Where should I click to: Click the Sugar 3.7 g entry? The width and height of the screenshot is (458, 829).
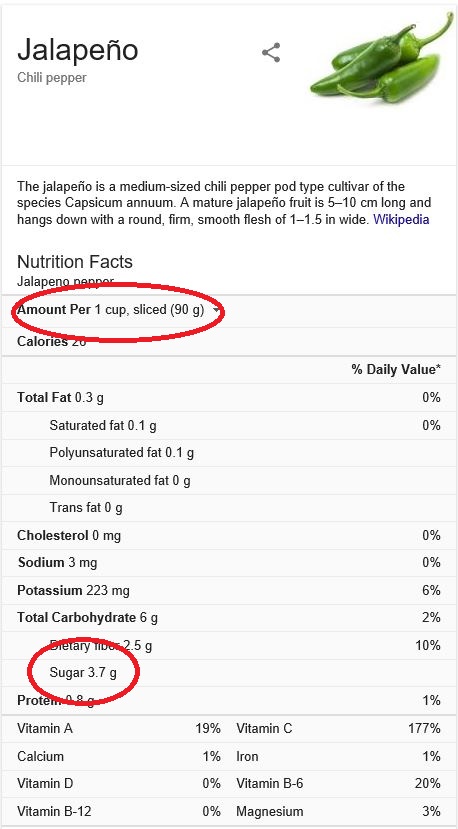(x=83, y=673)
